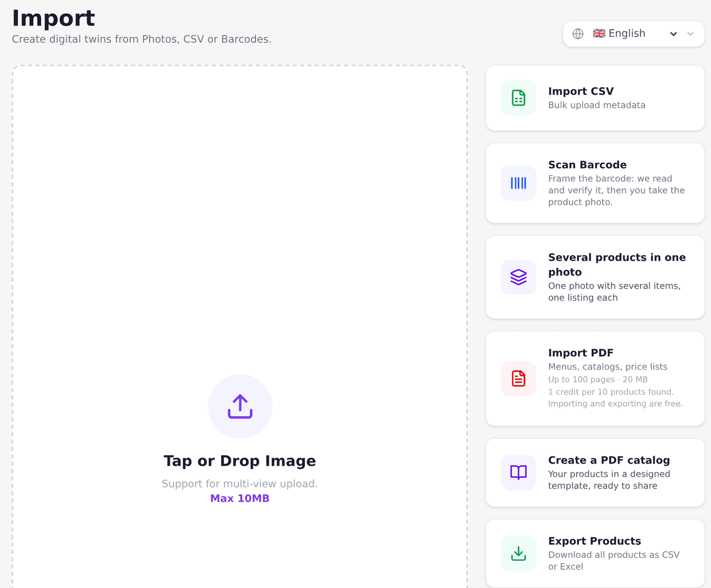Click the purple stacked layers icon
The width and height of the screenshot is (711, 588).
coord(518,277)
